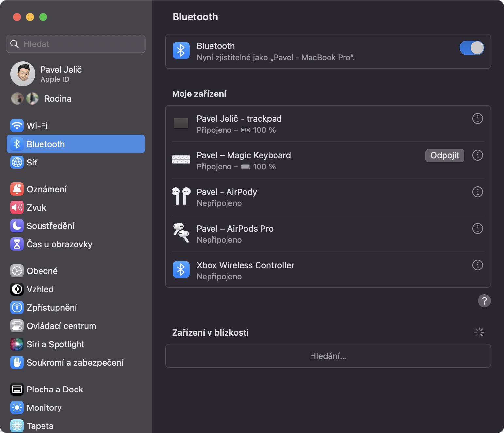Click the Odpojit button for Magic Keyboard
This screenshot has width=504, height=433.
(445, 155)
